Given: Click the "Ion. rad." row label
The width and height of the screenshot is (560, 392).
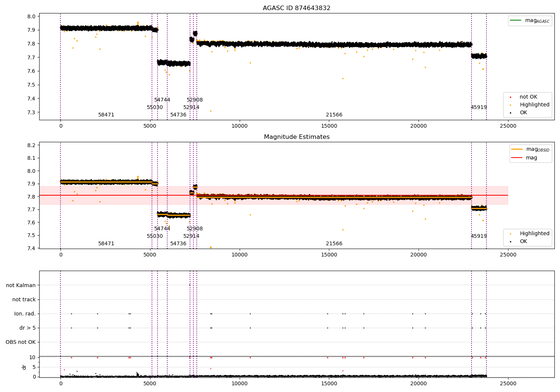Looking at the screenshot, I should click(x=25, y=314).
